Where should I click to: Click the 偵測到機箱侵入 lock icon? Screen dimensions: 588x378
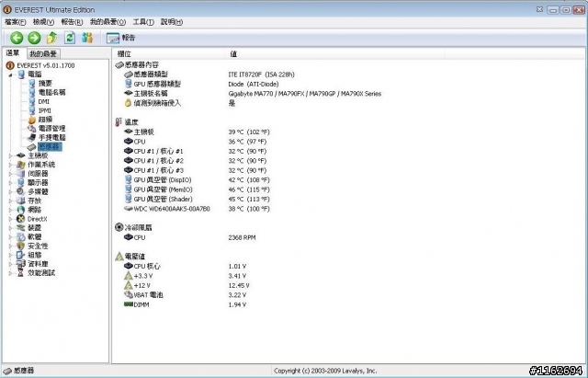(x=129, y=103)
